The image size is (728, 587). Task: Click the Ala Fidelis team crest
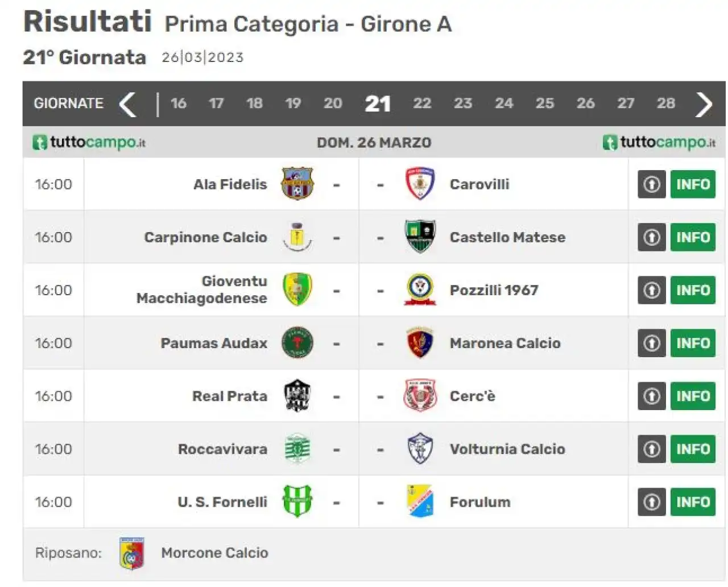tap(297, 183)
